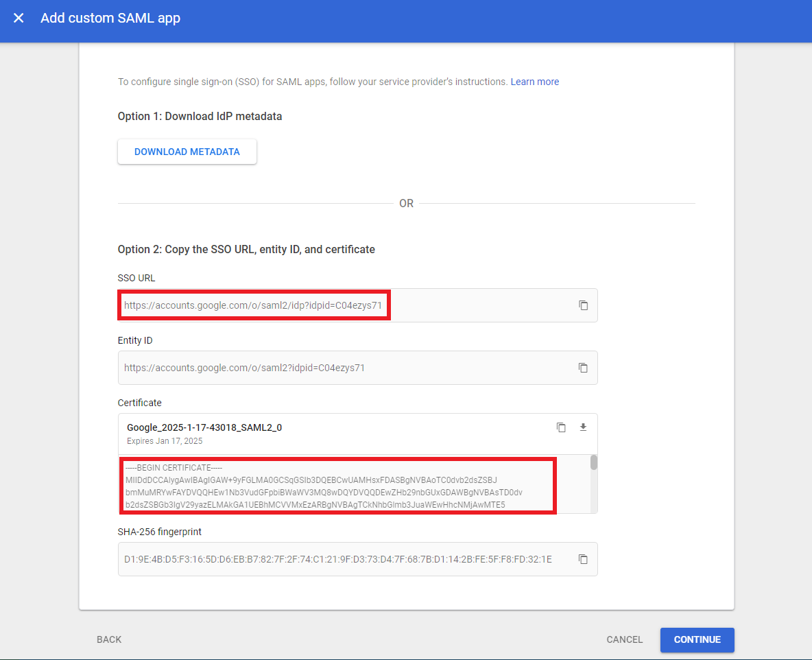
Task: Click CANCEL to dismiss the setup
Action: click(x=623, y=639)
